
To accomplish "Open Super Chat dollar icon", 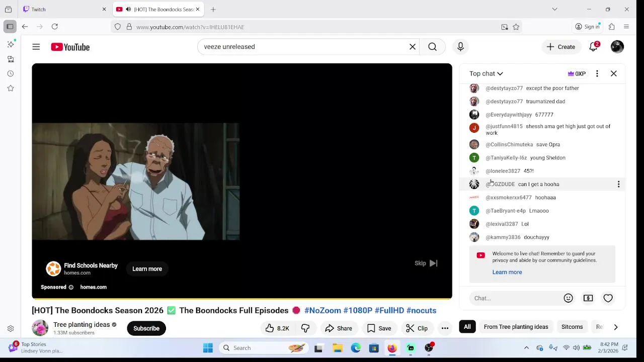I will tap(588, 298).
